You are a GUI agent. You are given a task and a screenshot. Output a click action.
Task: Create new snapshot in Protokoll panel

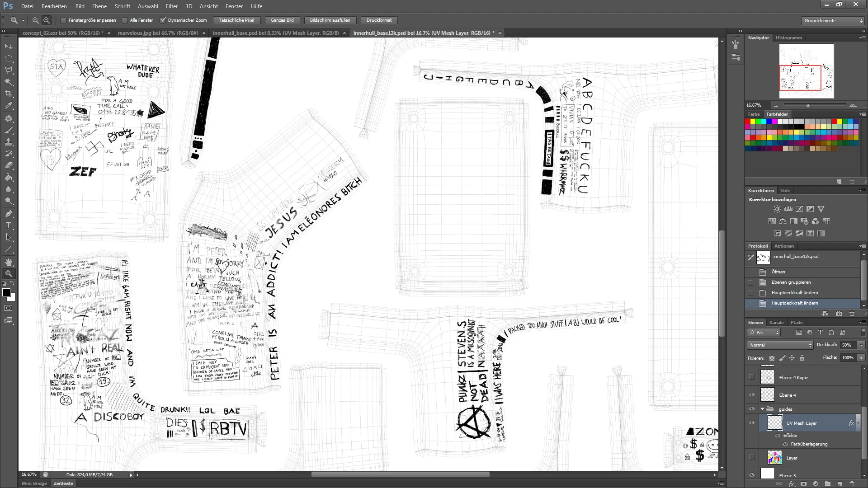point(839,314)
